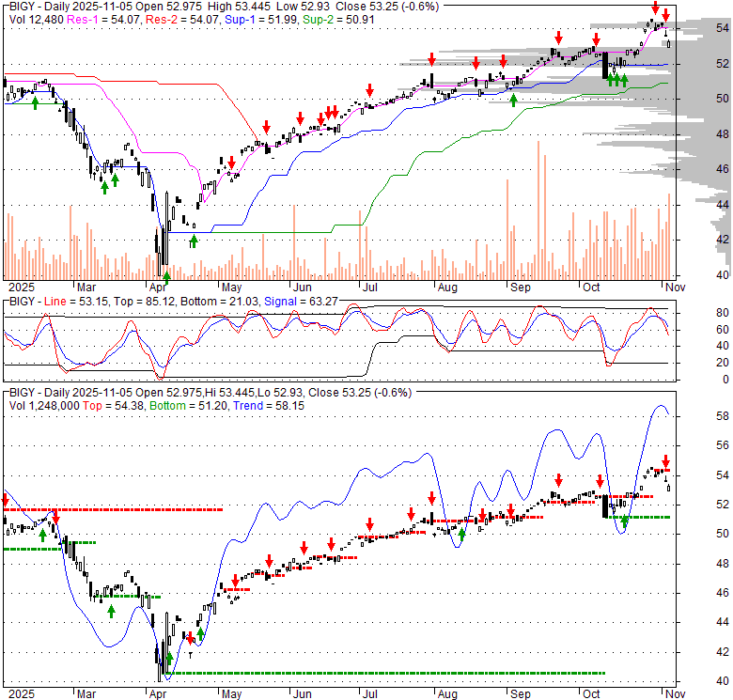The width and height of the screenshot is (733, 700).
Task: Click the long green dotted line near 40 in bottom chart
Action: pos(376,673)
